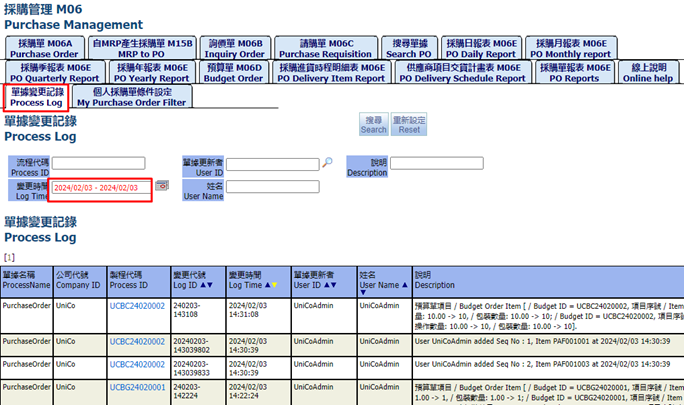Select the Process Log tab
Image resolution: width=684 pixels, height=405 pixels.
point(37,97)
